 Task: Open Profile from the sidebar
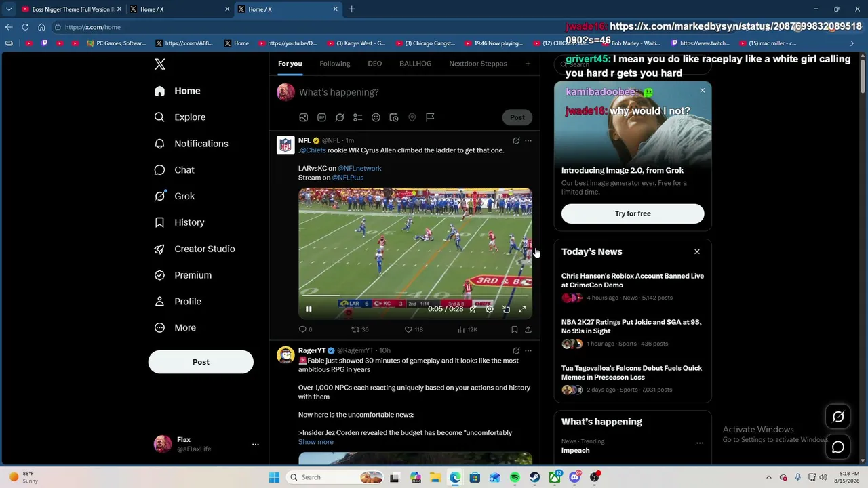click(x=178, y=302)
